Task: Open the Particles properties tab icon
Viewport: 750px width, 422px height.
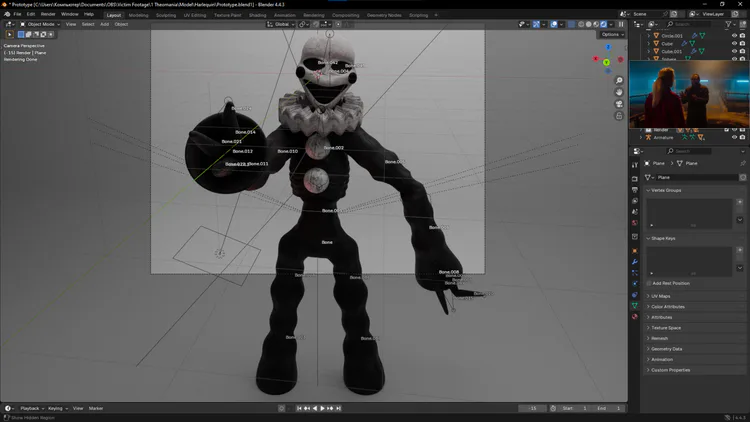Action: [635, 273]
